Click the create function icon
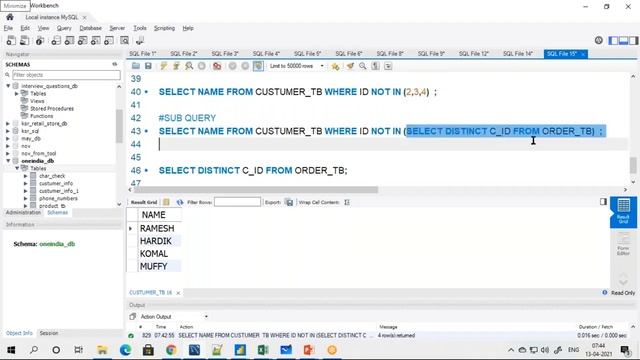The width and height of the screenshot is (640, 360). [109, 40]
